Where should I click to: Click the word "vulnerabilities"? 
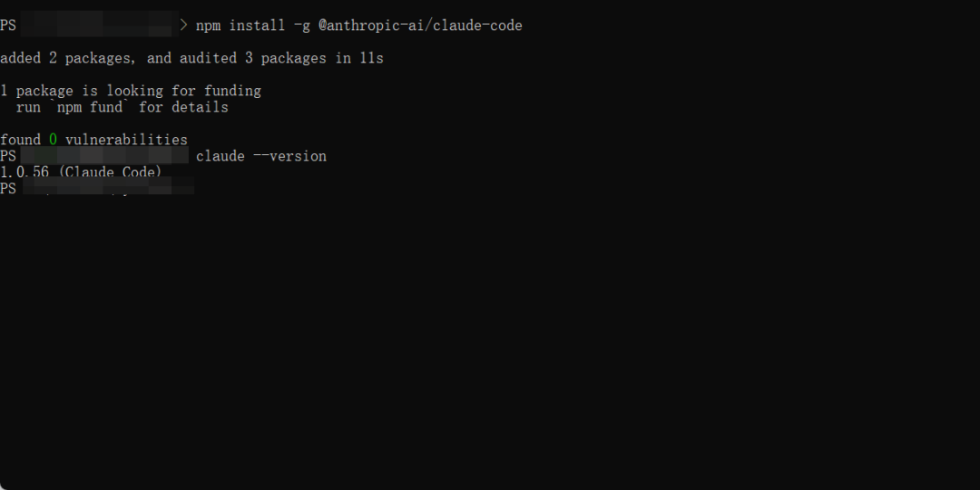pos(126,140)
